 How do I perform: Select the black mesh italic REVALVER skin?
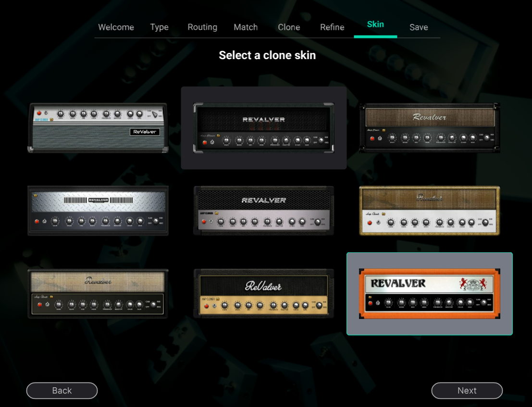[264, 210]
